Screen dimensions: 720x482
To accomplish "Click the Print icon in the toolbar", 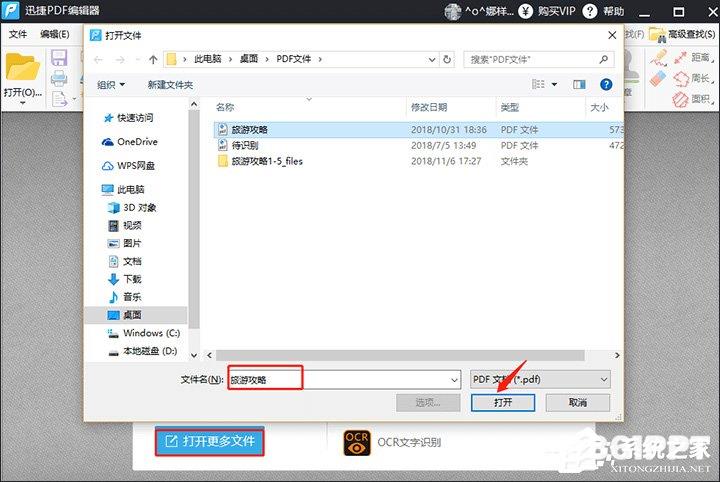I will click(x=59, y=78).
